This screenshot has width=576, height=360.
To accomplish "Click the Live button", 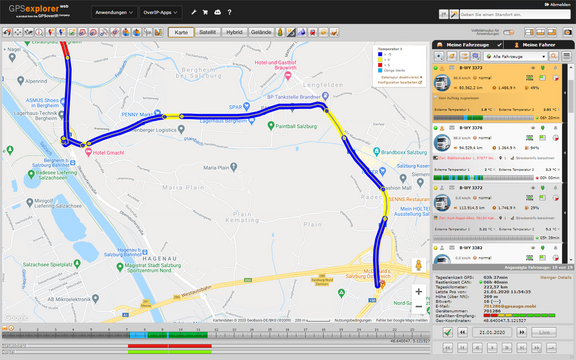I will click(x=544, y=332).
